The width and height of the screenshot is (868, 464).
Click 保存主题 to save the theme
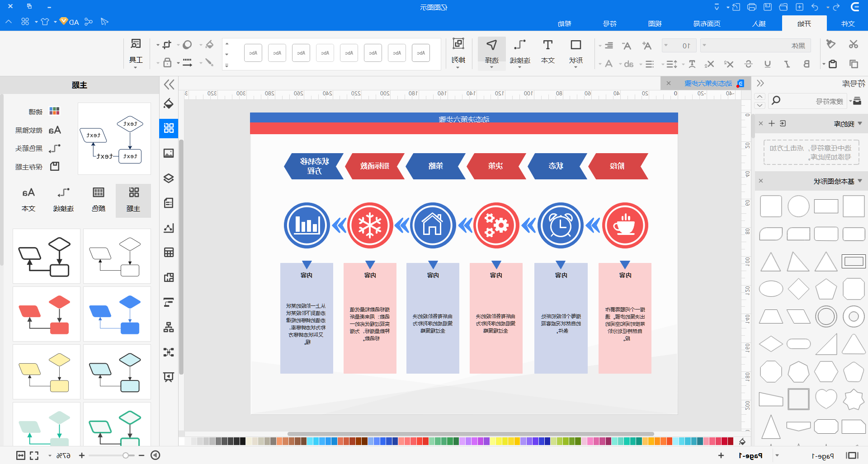pyautogui.click(x=38, y=167)
